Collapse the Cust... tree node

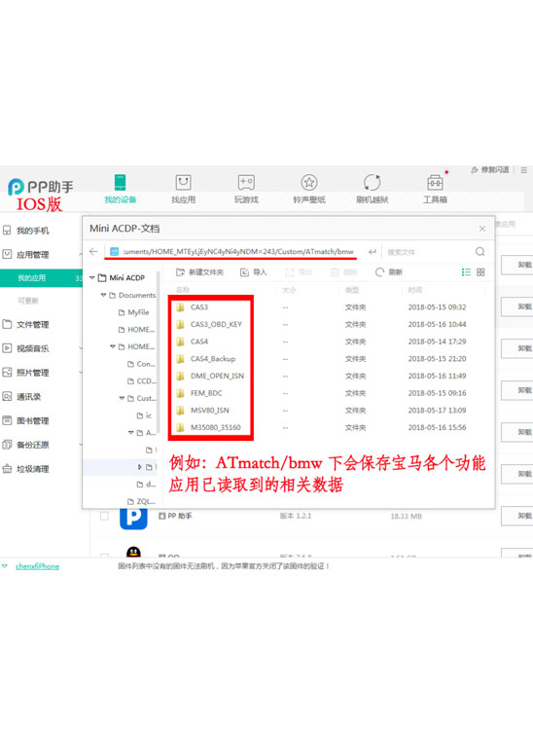[122, 398]
